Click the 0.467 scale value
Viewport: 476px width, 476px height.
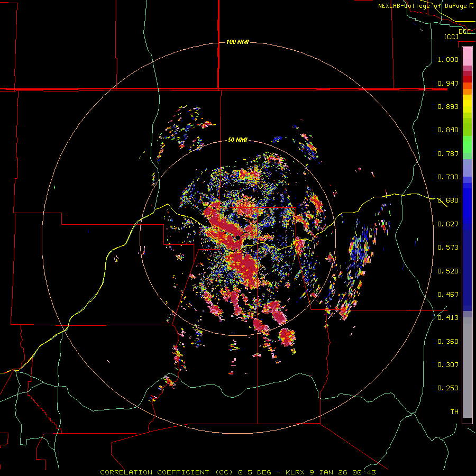pyautogui.click(x=448, y=295)
